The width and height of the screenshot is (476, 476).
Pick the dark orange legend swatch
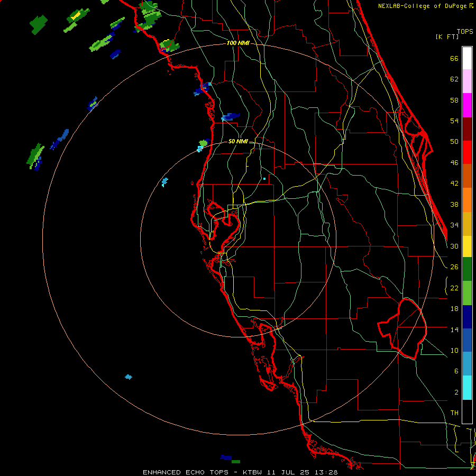point(467,176)
